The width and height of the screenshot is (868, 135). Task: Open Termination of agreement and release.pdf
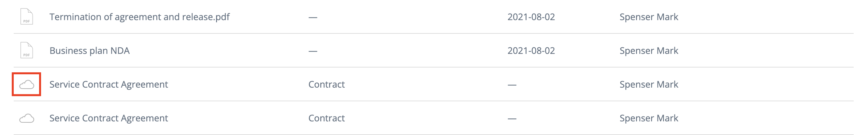tap(139, 17)
